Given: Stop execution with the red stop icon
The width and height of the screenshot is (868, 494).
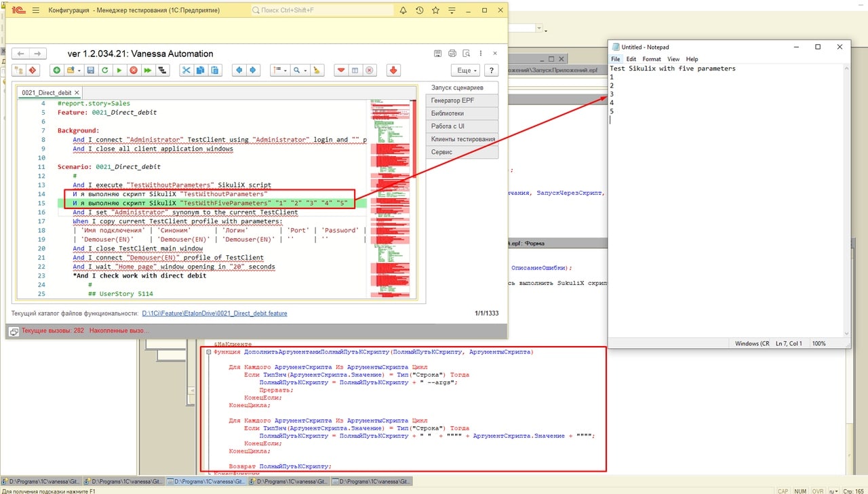Looking at the screenshot, I should click(134, 70).
